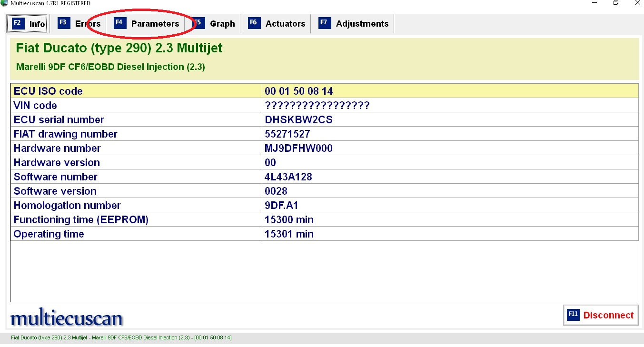The height and width of the screenshot is (347, 644).
Task: Click the F3 key badge icon
Action: (64, 23)
